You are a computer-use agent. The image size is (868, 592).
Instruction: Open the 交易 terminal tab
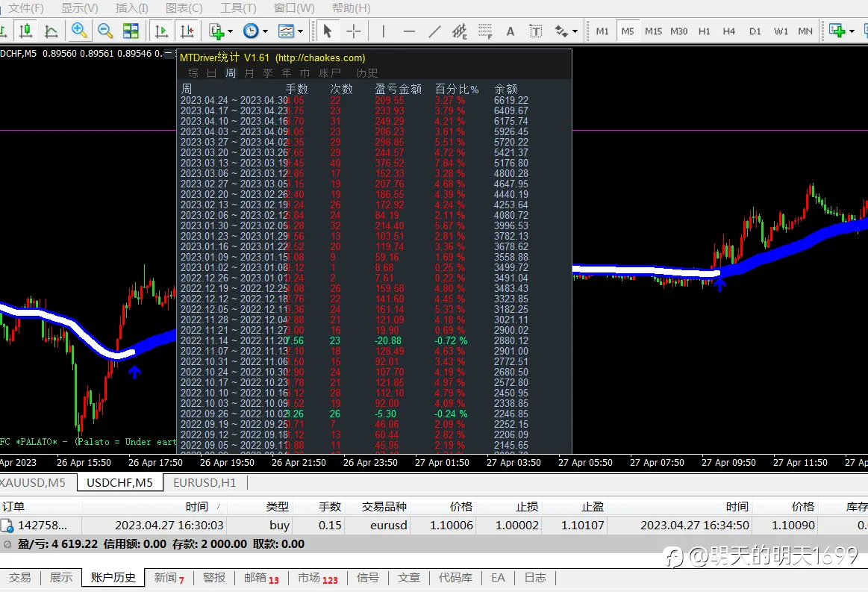pyautogui.click(x=20, y=578)
